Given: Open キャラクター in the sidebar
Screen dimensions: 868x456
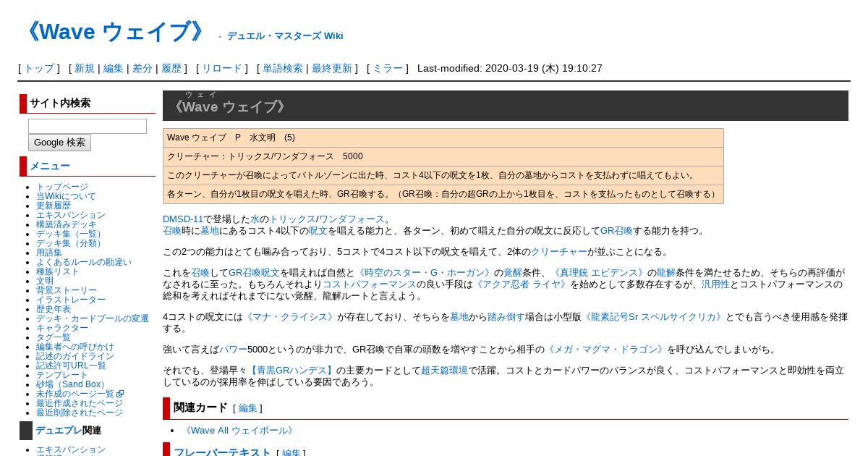Looking at the screenshot, I should pyautogui.click(x=62, y=328).
